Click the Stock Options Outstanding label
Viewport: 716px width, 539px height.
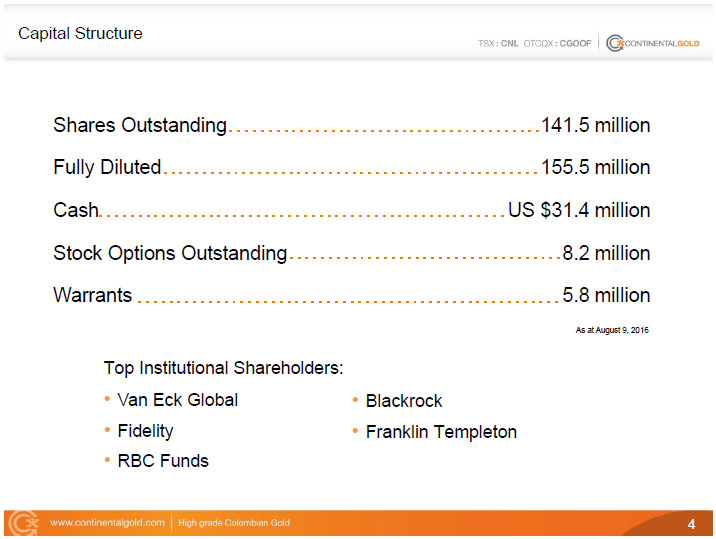[x=170, y=254]
